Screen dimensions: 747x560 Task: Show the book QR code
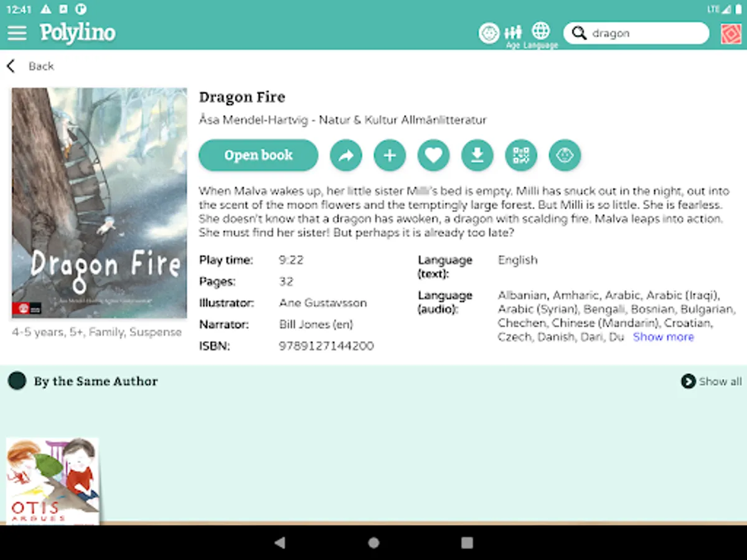pos(521,156)
